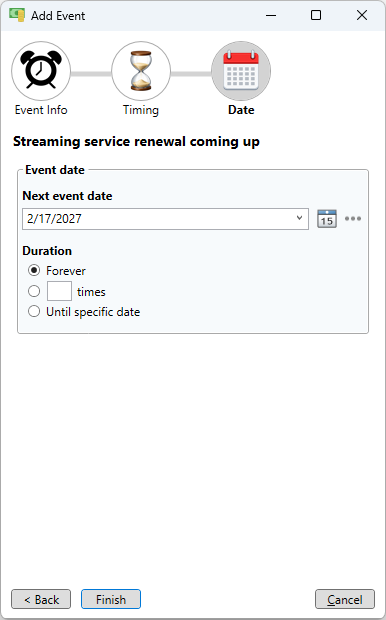Go to the Event Info step label
Screen dimensions: 386x620
point(41,110)
